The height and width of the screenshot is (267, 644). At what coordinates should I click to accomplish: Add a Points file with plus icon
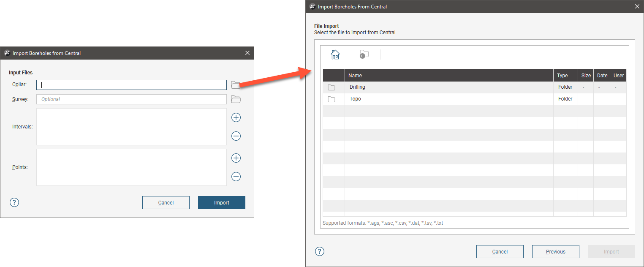click(236, 158)
